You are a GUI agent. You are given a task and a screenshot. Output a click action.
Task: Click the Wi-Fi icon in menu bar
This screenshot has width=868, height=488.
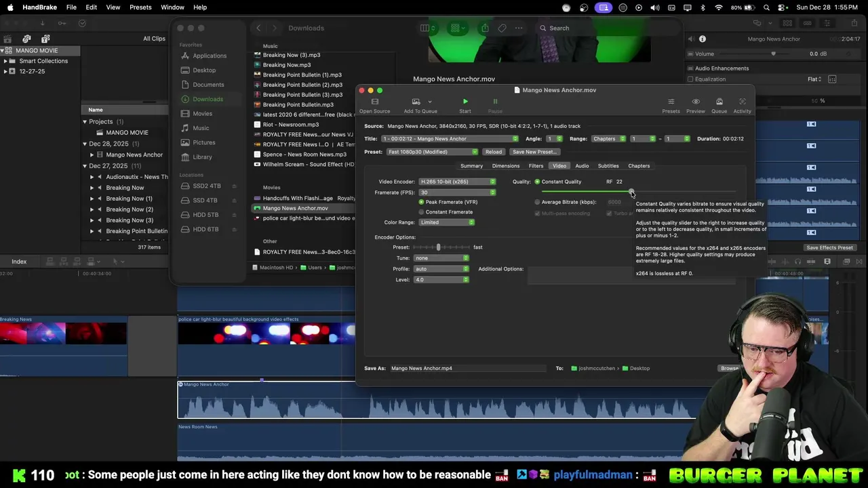click(x=719, y=7)
